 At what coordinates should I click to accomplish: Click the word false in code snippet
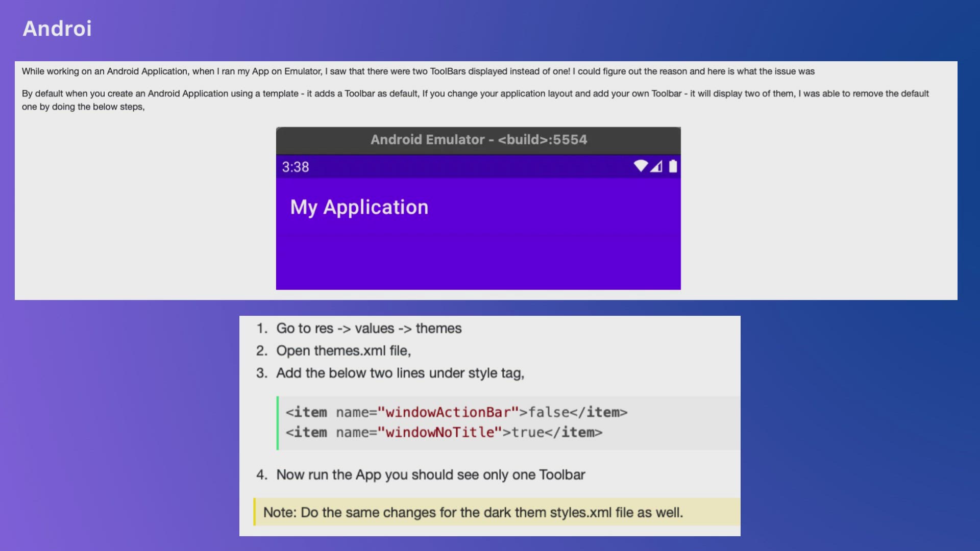(549, 412)
